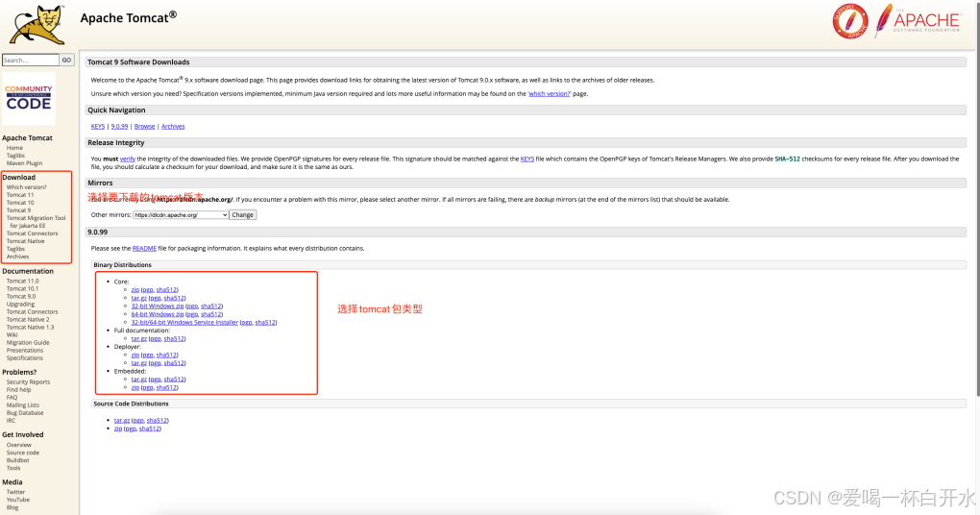Open Taglibs under the Apache Tomcat heading
Screen dimensions: 980x515
(15, 156)
